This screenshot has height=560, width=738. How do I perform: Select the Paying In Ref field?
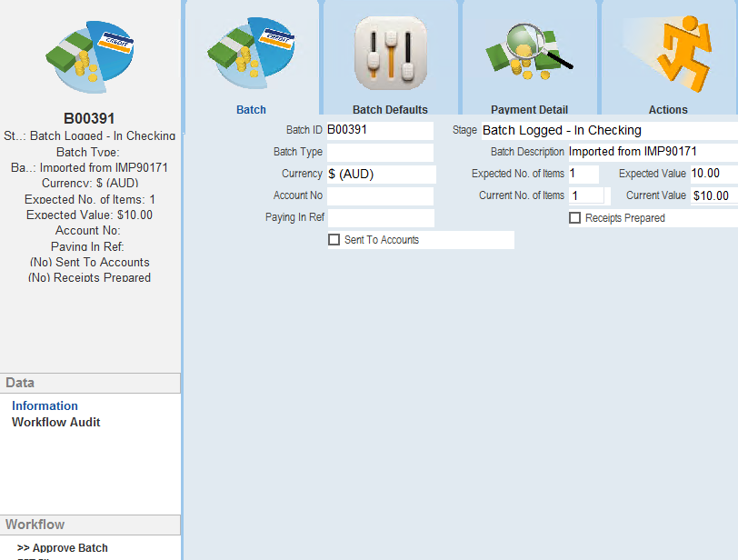[380, 217]
